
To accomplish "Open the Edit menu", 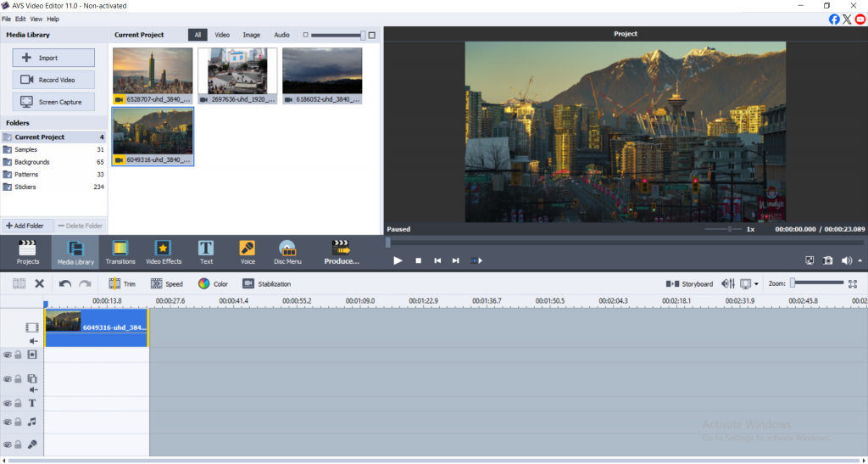I will tap(20, 19).
